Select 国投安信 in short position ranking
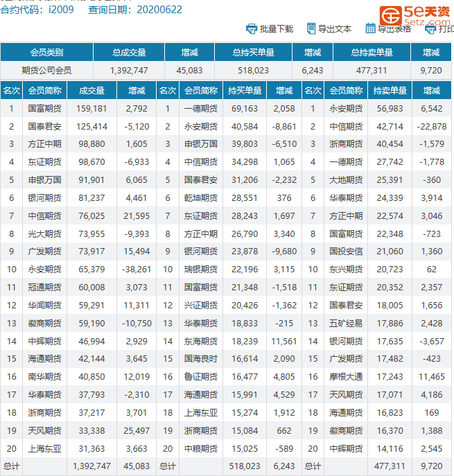 [346, 252]
